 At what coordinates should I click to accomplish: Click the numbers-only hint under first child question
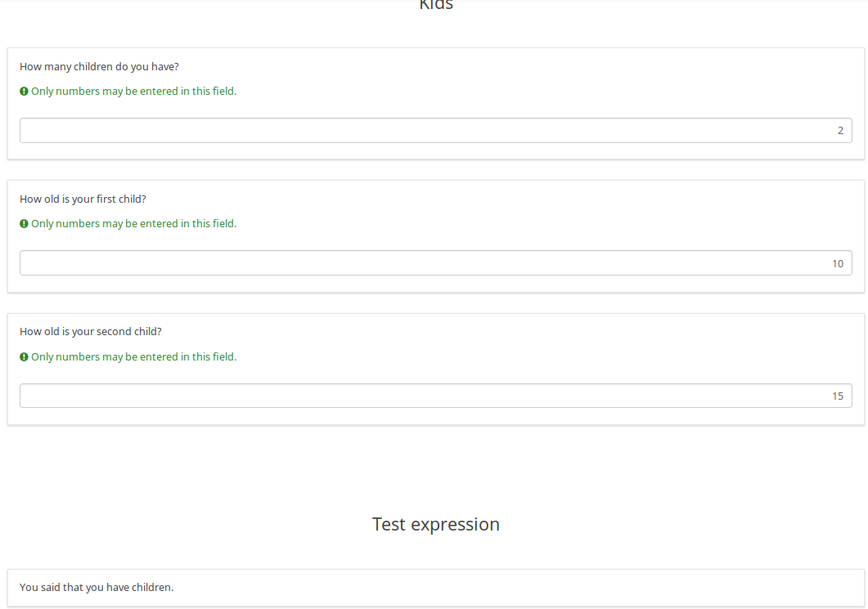pyautogui.click(x=133, y=224)
